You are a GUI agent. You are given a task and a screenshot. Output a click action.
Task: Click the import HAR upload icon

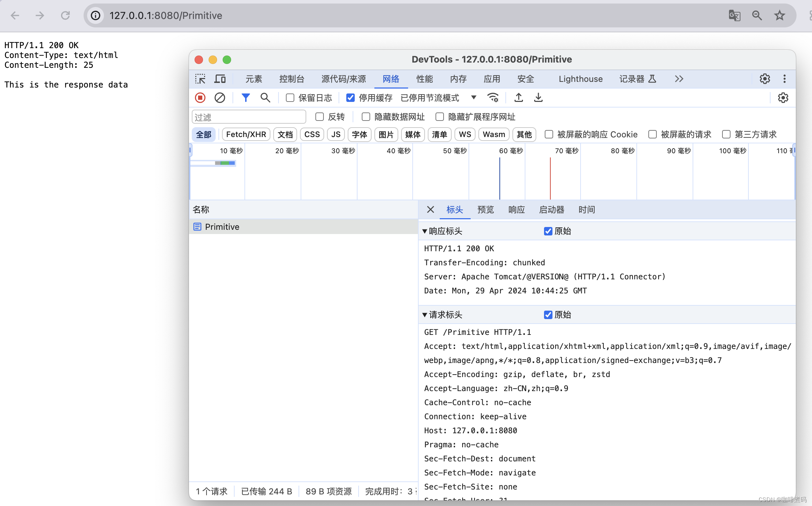coord(518,98)
